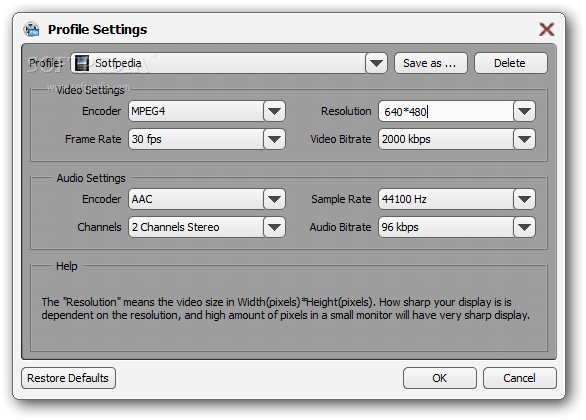586x420 pixels.
Task: Click the Save as ... button
Action: pos(431,63)
